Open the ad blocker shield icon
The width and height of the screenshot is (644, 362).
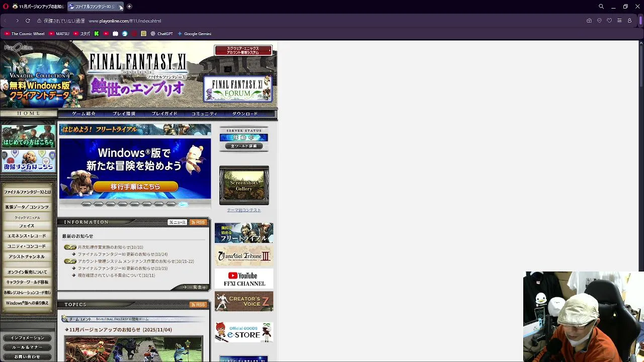click(599, 21)
